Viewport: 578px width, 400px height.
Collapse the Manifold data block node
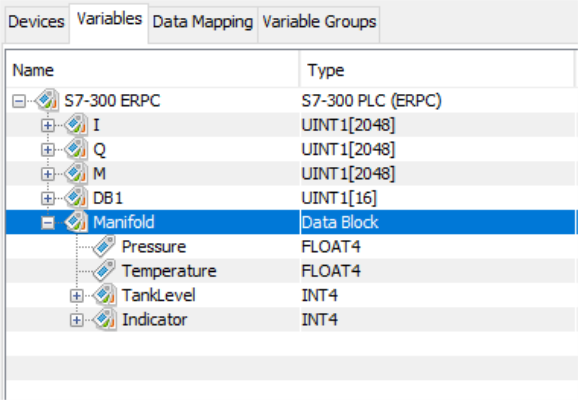point(48,222)
